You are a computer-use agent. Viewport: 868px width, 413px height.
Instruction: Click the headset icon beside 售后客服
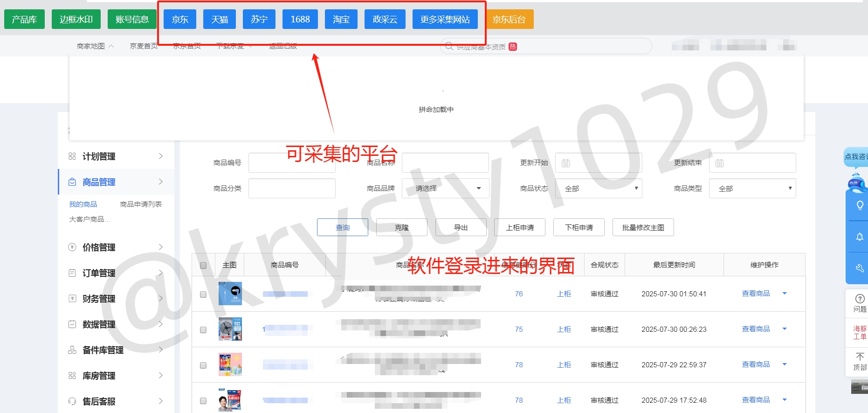(72, 401)
